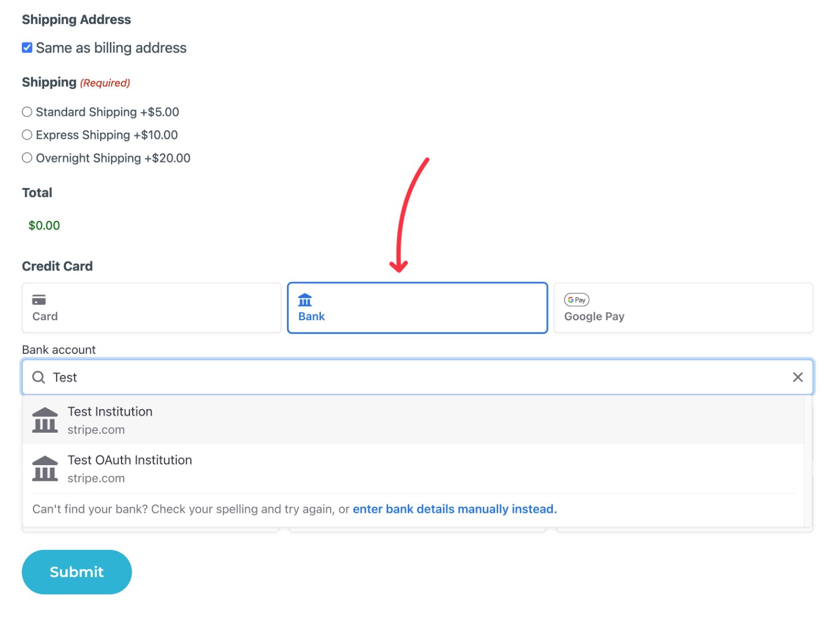The image size is (840, 627).
Task: Select the highlighted Bank payment tile
Action: pyautogui.click(x=417, y=307)
